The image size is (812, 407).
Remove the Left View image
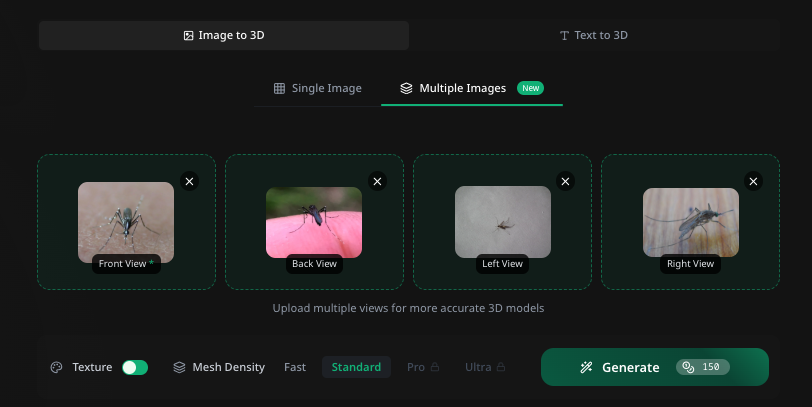(565, 181)
